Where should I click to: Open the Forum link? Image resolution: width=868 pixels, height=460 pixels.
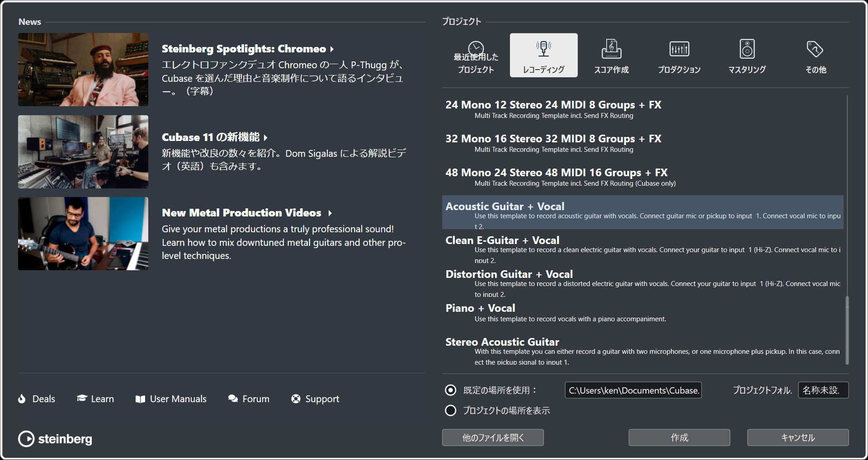[256, 399]
